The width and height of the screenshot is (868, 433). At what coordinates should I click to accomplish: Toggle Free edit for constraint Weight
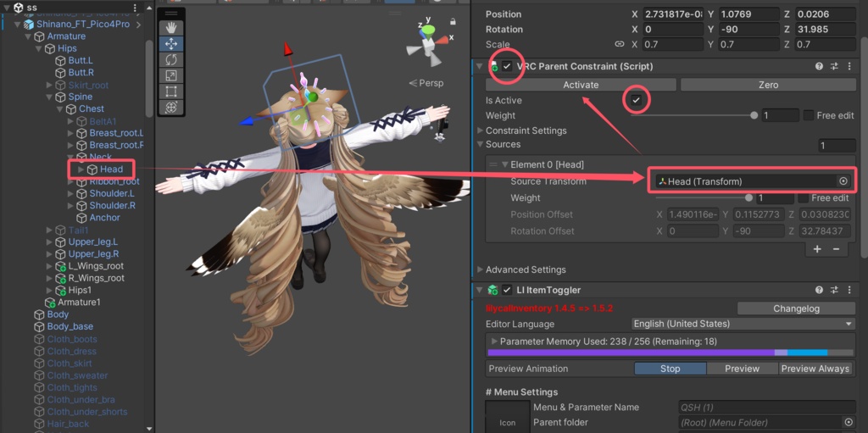[808, 115]
